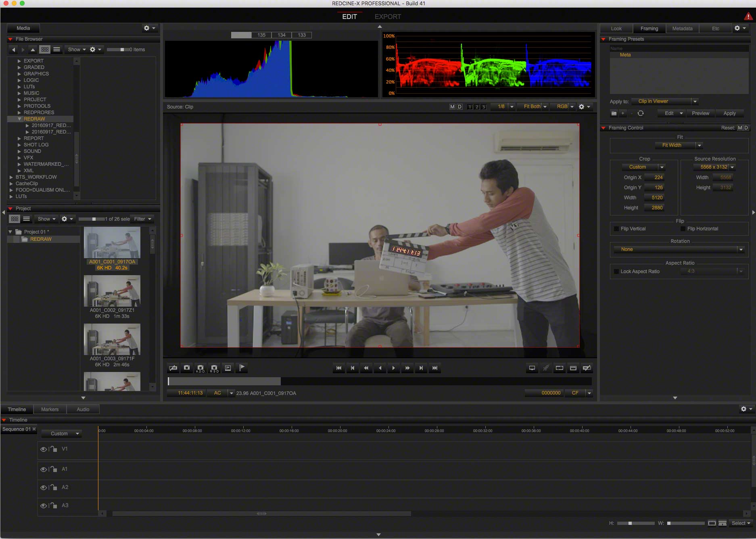Switch File Browser to list view

57,50
